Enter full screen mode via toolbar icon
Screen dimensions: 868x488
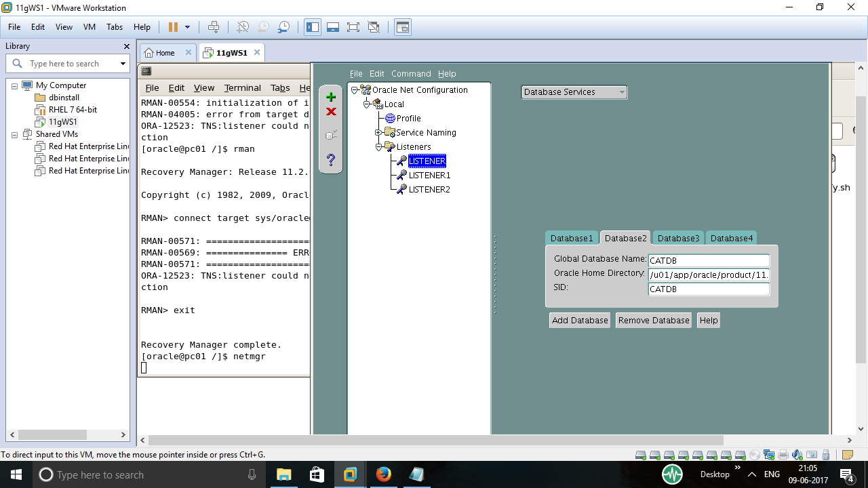pos(353,27)
